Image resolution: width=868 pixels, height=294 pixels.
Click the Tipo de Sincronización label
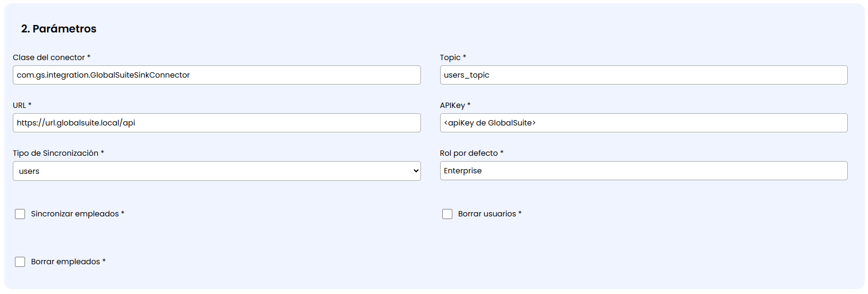[55, 153]
